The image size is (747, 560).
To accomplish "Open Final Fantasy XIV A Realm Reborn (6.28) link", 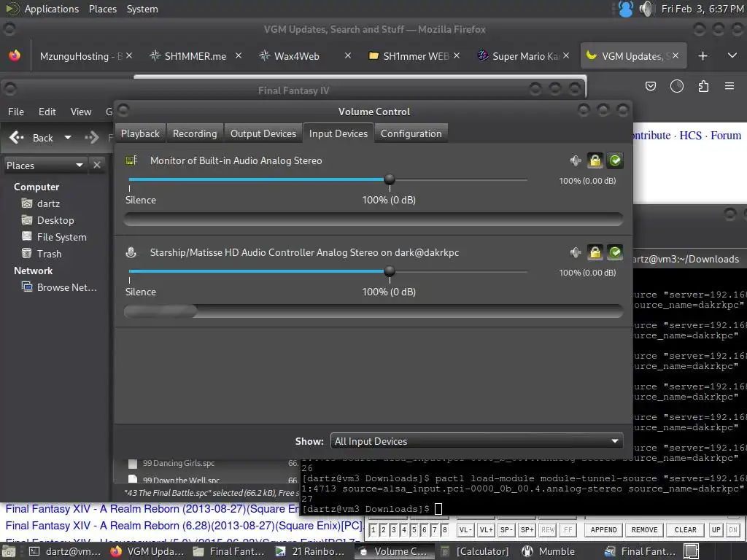I will [x=184, y=526].
